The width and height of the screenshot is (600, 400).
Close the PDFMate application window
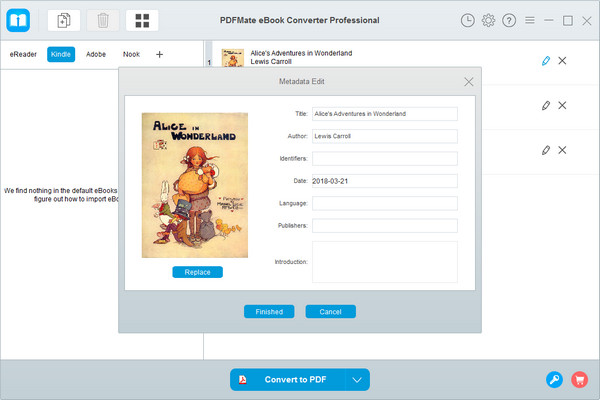[587, 20]
